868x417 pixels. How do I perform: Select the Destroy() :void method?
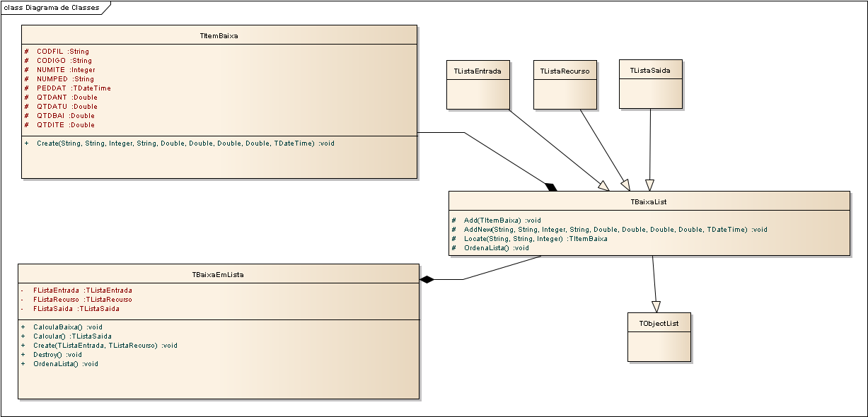(57, 355)
